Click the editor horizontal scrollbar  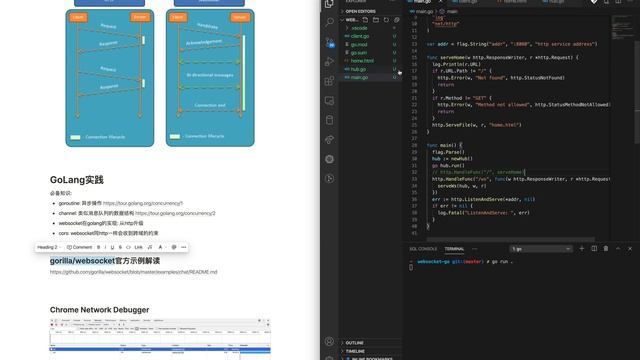510,239
